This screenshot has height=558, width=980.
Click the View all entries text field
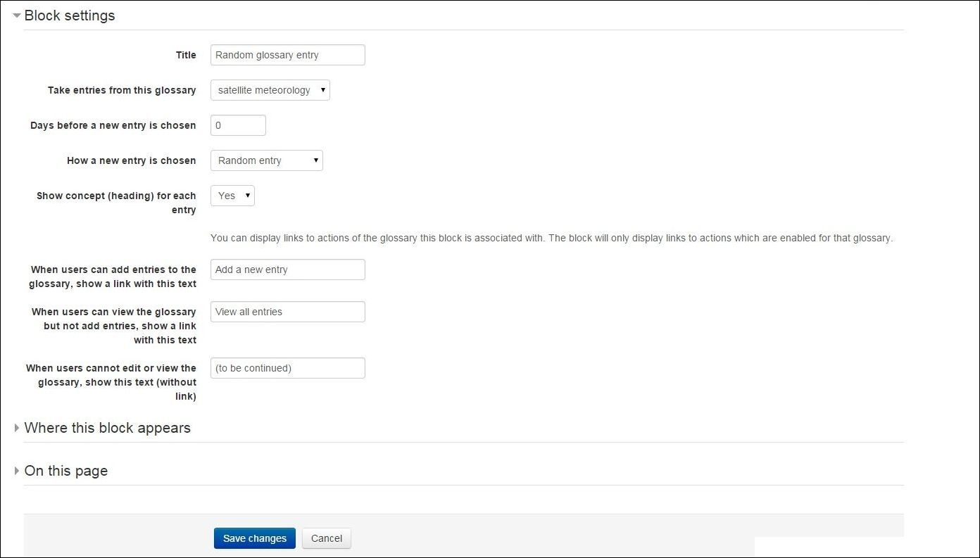click(x=288, y=312)
